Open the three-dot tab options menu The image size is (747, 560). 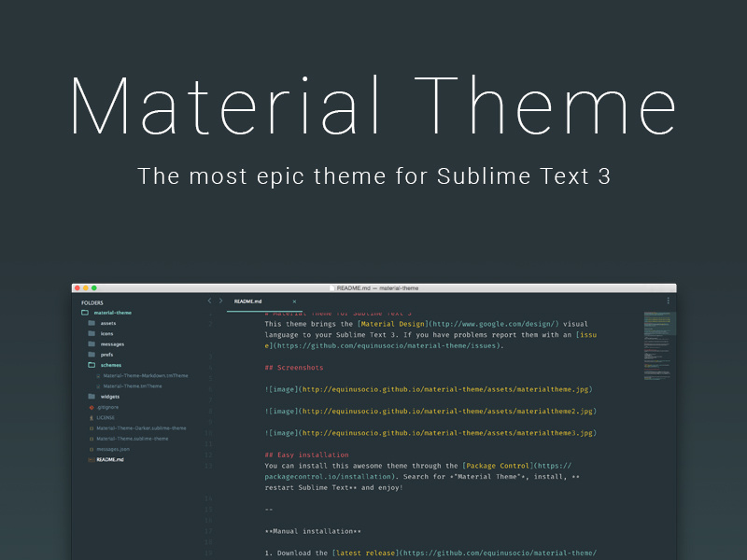pyautogui.click(x=668, y=301)
